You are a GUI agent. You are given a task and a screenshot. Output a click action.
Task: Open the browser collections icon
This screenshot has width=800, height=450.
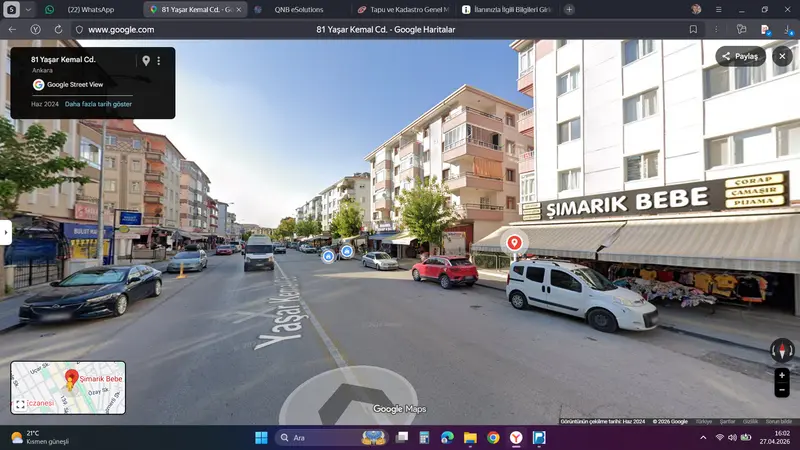pyautogui.click(x=741, y=30)
